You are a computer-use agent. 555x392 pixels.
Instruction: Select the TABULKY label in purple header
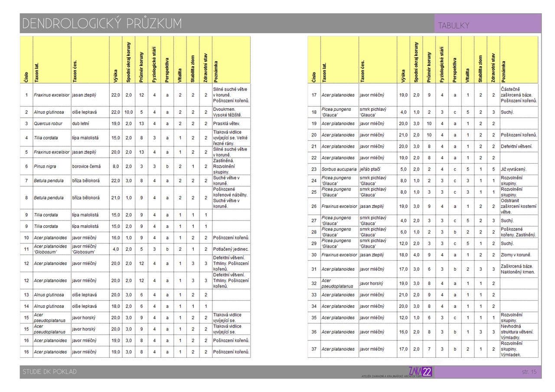pyautogui.click(x=454, y=26)
